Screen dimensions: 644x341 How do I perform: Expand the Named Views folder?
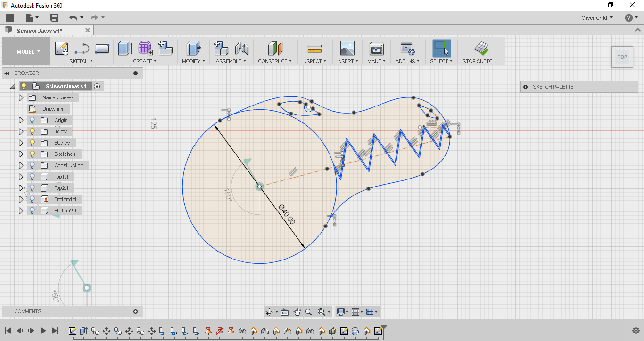[x=21, y=97]
